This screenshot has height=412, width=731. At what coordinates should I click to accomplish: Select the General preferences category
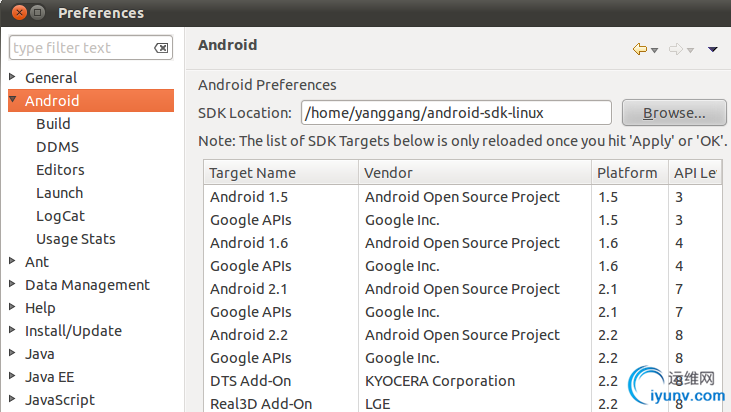[x=51, y=78]
